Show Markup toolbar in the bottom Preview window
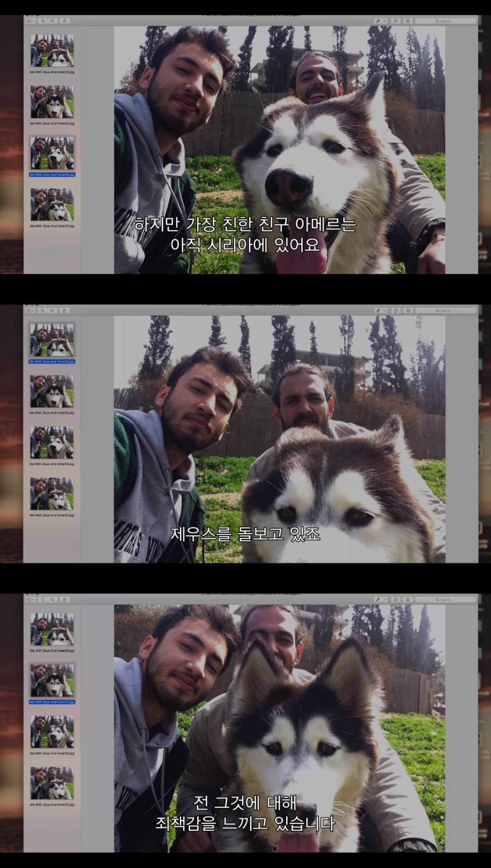This screenshot has width=491, height=868. click(408, 599)
